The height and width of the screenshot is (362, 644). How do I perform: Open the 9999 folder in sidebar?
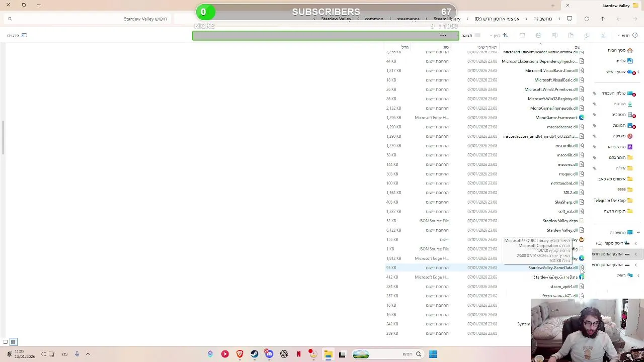pyautogui.click(x=625, y=190)
